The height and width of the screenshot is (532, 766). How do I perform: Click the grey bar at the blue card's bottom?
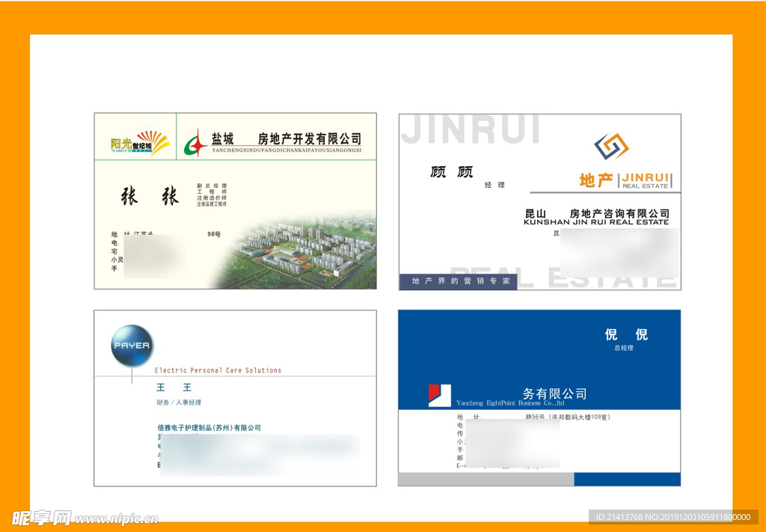tap(485, 480)
